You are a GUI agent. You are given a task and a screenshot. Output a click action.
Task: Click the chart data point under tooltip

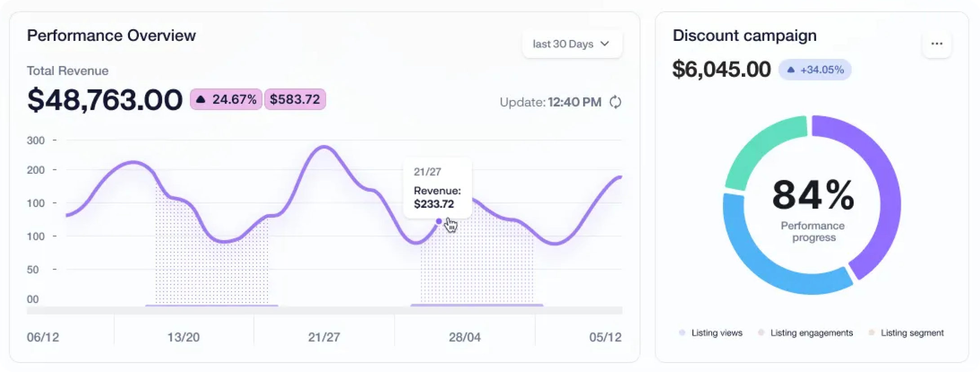click(x=439, y=221)
